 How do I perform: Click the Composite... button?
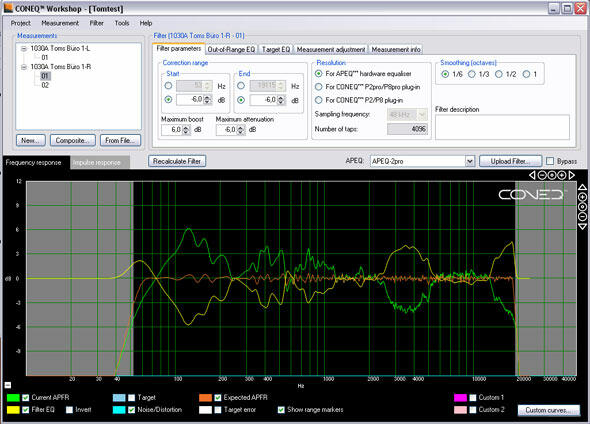pyautogui.click(x=73, y=140)
